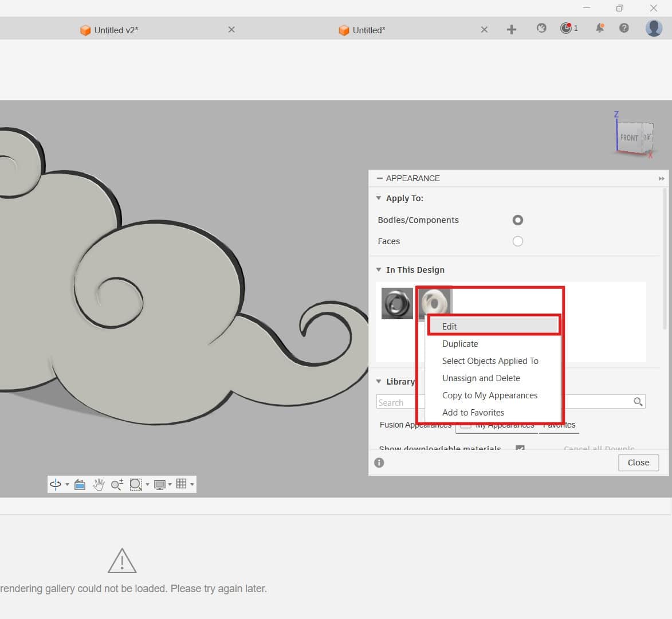
Task: Toggle Show downloadable materials checkbox
Action: pyautogui.click(x=520, y=448)
